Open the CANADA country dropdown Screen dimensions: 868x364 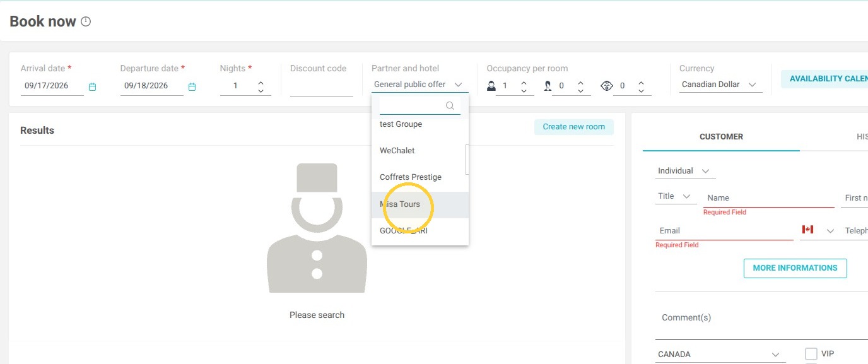(720, 355)
